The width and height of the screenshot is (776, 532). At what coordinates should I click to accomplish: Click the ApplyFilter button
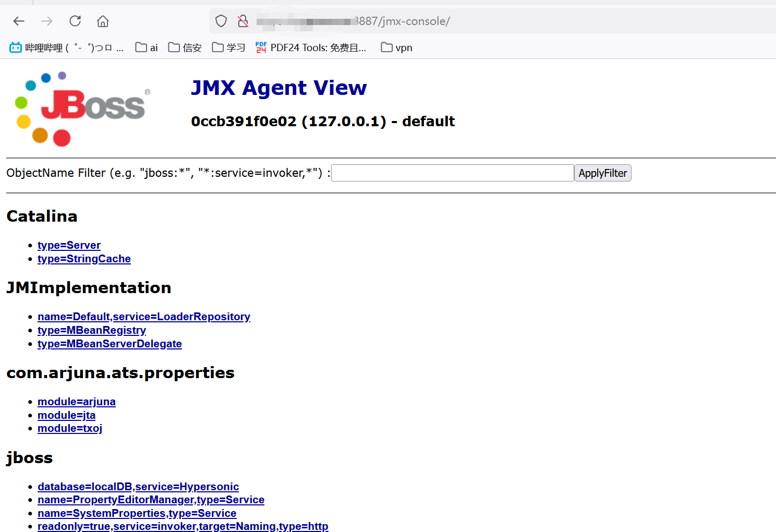(x=603, y=173)
